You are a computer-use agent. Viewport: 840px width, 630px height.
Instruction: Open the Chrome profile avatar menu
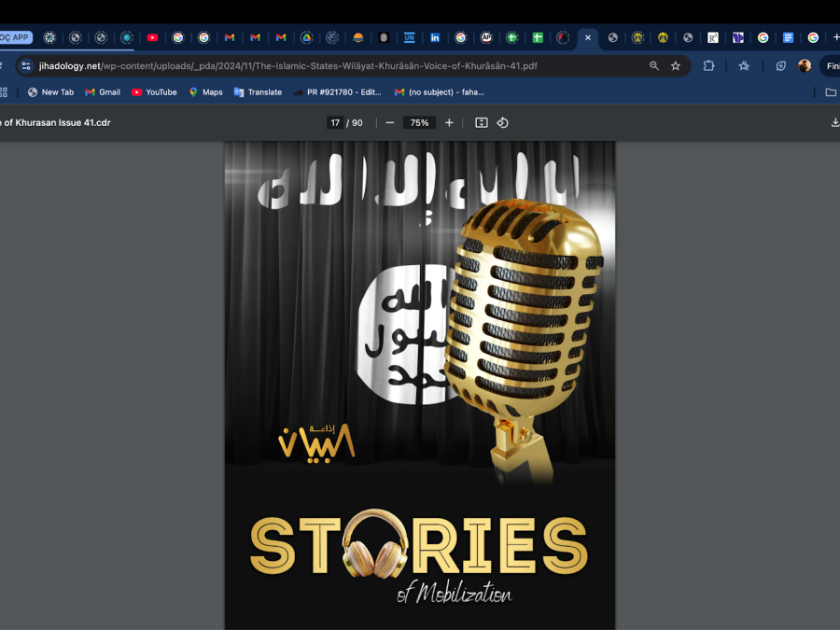[x=805, y=66]
